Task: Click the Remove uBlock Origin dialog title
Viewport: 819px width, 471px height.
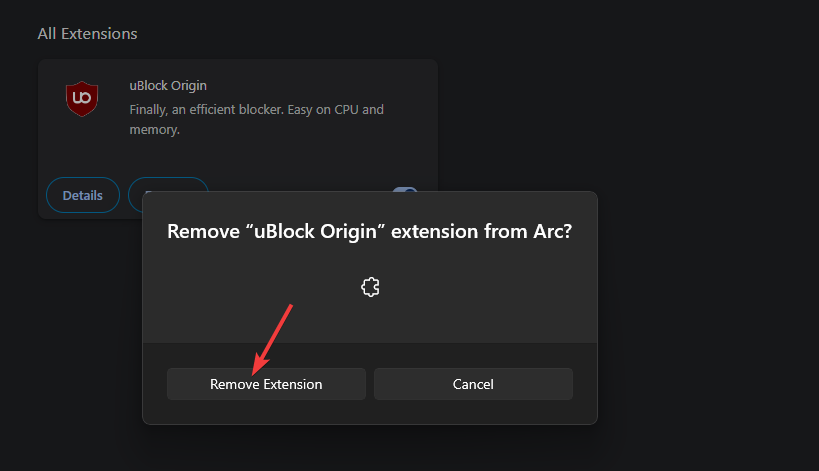Action: (370, 231)
